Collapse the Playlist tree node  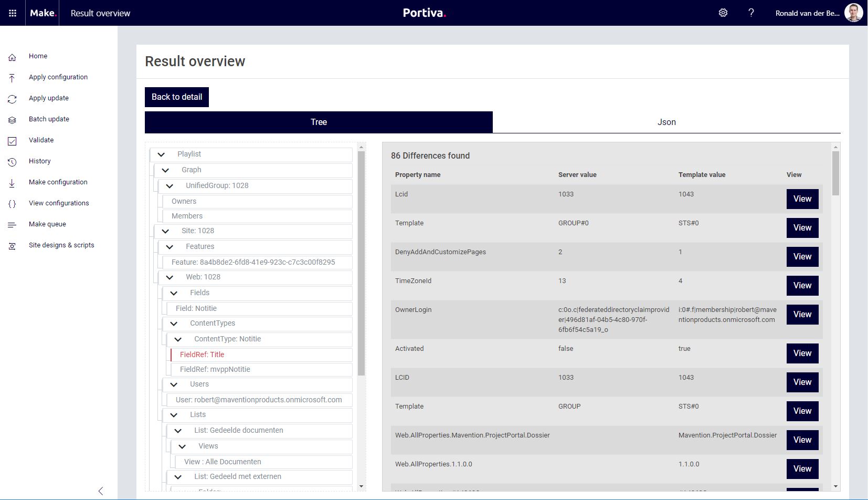pyautogui.click(x=161, y=154)
